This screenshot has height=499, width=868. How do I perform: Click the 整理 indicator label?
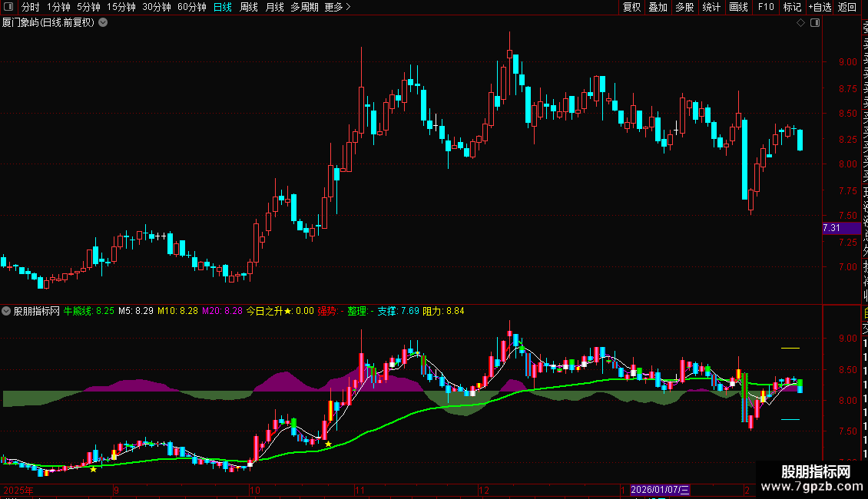361,311
